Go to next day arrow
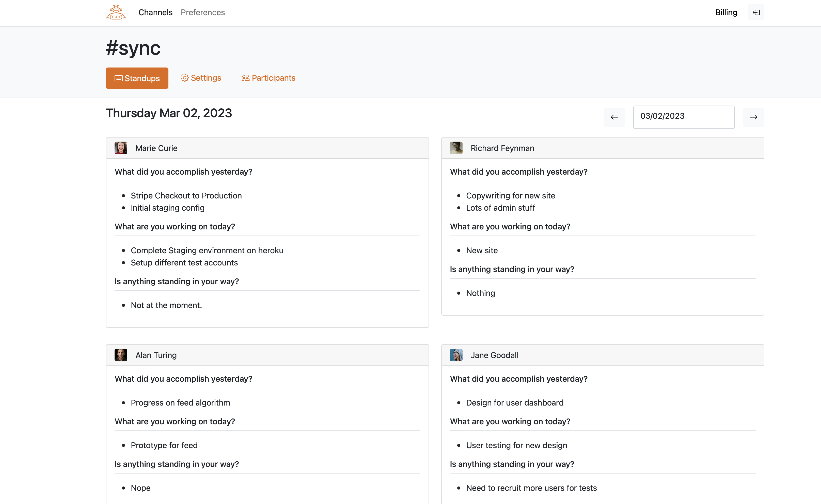Screen dimensions: 821x504 [x=753, y=117]
